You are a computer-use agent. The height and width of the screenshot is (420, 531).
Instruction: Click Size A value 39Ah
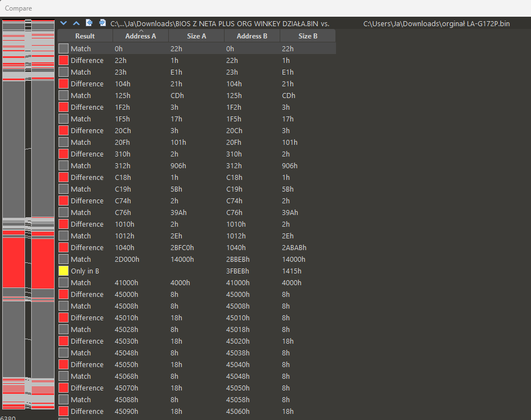click(178, 212)
